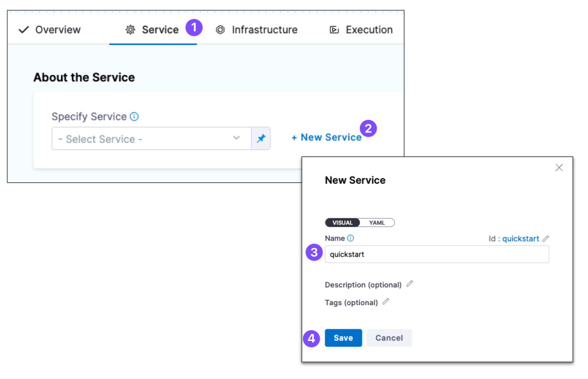This screenshot has width=588, height=379.
Task: Click the Infrastructure tab icon
Action: (220, 30)
